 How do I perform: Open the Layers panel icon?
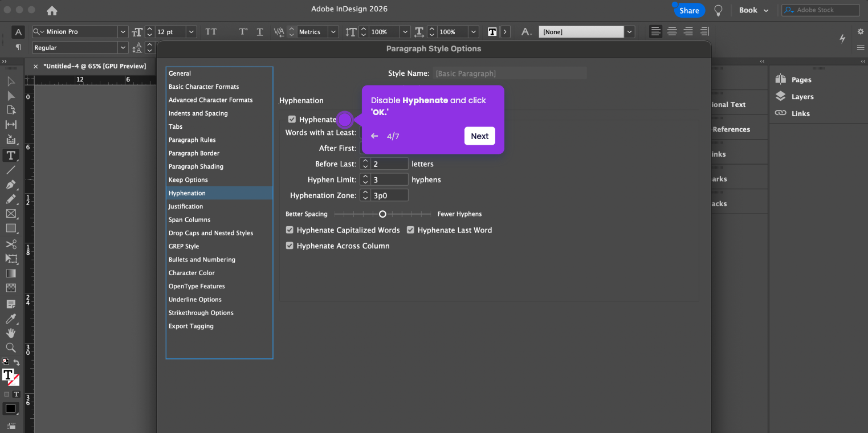[780, 97]
